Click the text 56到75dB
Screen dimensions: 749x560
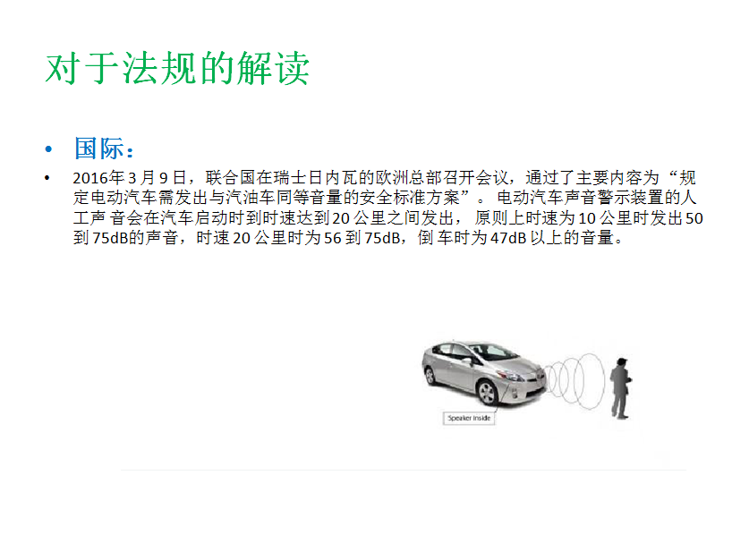point(362,238)
